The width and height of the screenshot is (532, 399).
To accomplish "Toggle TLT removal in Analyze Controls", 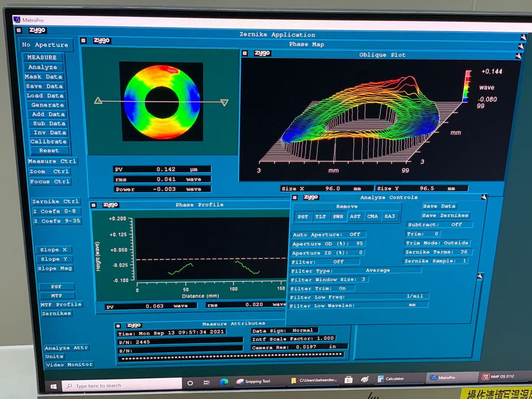I will (321, 217).
